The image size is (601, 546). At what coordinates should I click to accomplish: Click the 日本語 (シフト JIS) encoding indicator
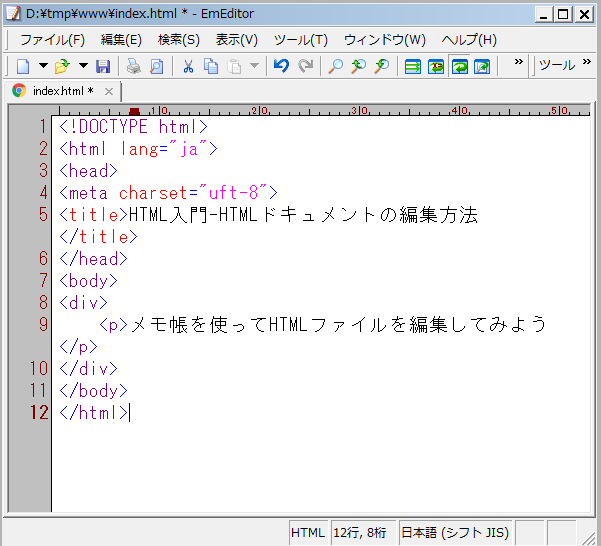point(455,533)
